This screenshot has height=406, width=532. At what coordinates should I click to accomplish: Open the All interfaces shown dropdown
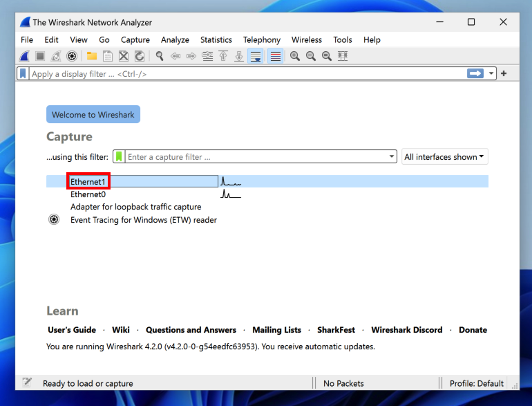444,156
